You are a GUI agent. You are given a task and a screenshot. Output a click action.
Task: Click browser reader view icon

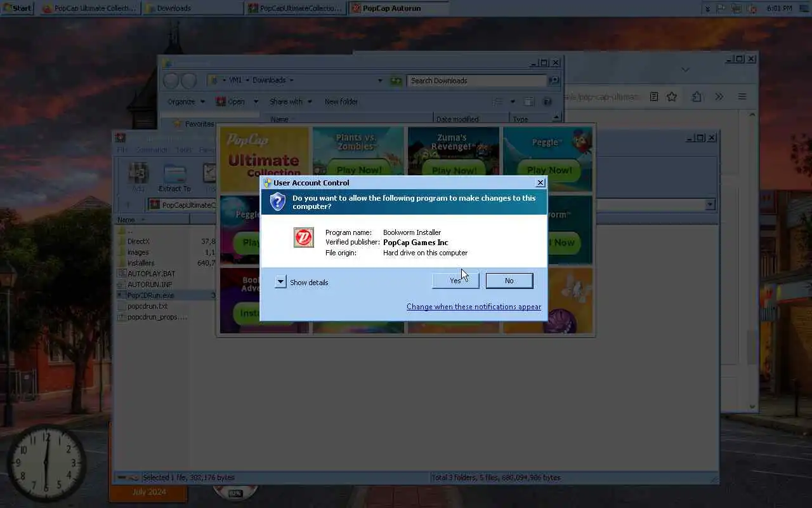tap(654, 97)
